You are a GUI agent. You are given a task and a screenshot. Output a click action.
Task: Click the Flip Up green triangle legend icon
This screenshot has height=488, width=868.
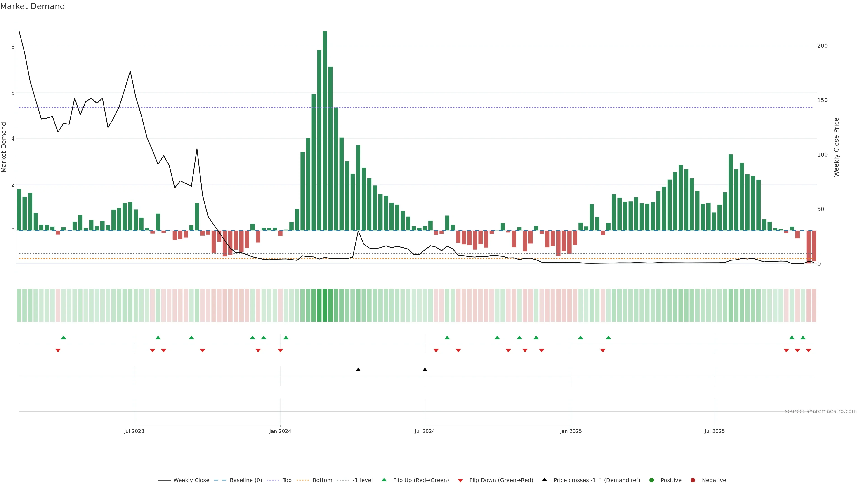[384, 480]
